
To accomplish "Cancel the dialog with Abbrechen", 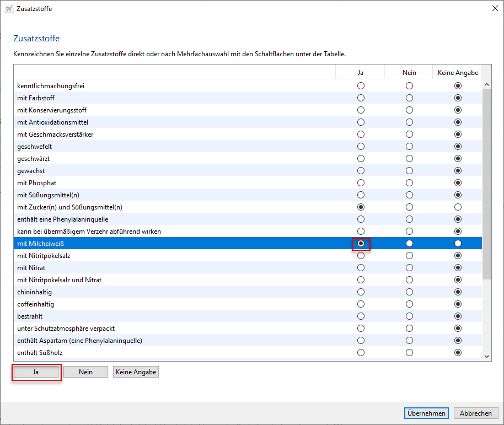I will coord(475,413).
